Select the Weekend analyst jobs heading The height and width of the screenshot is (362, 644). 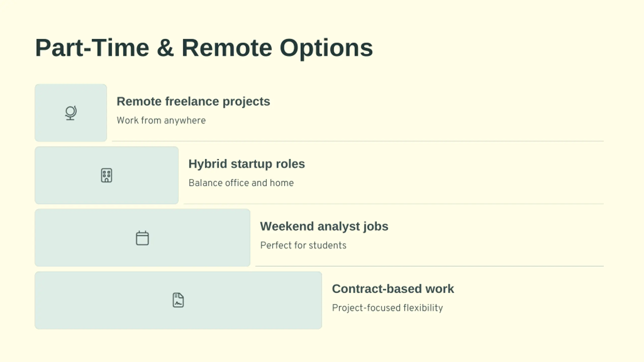(x=324, y=227)
